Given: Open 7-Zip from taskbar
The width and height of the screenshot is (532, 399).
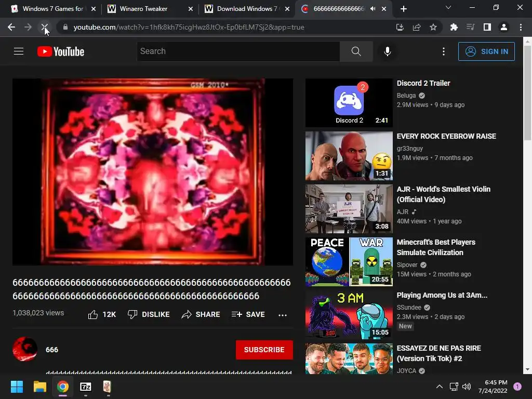Looking at the screenshot, I should tap(86, 387).
